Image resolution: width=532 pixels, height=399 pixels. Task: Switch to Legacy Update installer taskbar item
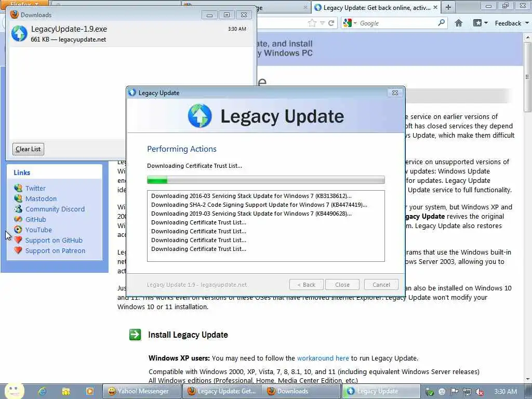pos(381,391)
